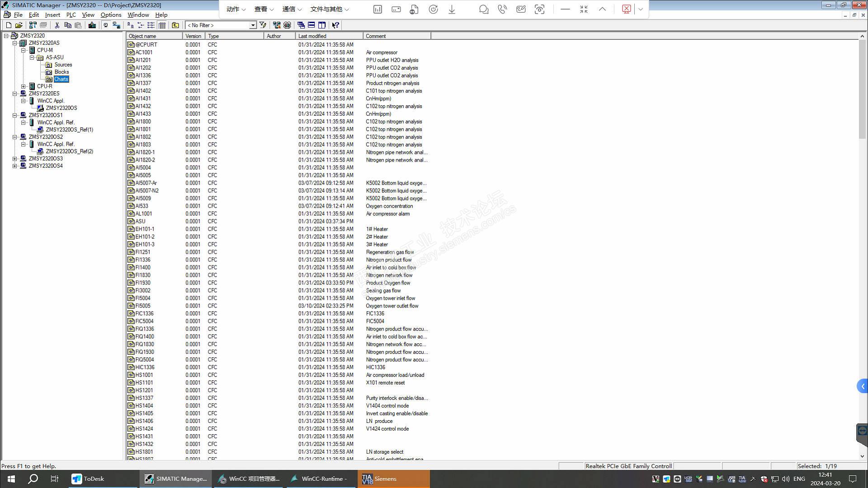The height and width of the screenshot is (488, 868).
Task: Open ToDesk 通信 dropdown menu
Action: pyautogui.click(x=292, y=9)
